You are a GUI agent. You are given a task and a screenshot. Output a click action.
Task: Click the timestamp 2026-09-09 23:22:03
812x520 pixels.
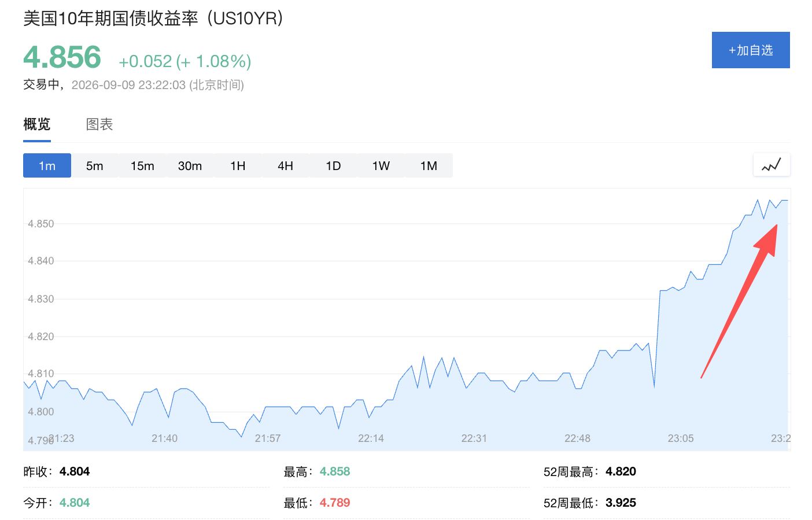pos(128,85)
